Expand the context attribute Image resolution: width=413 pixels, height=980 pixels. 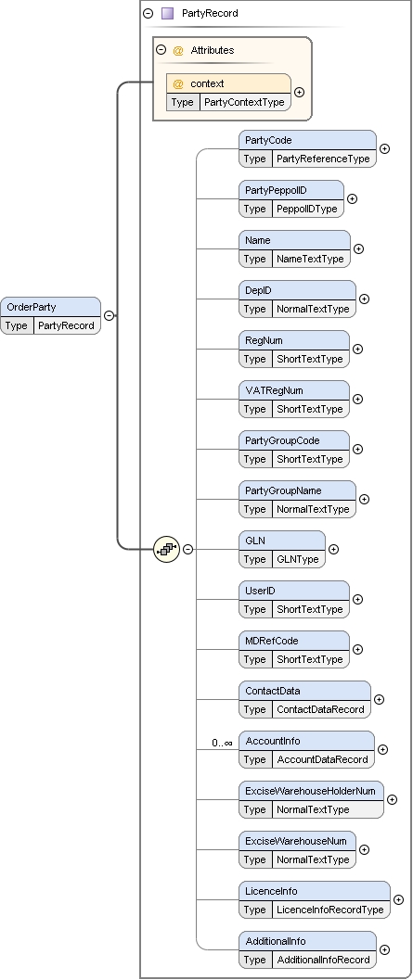[299, 92]
